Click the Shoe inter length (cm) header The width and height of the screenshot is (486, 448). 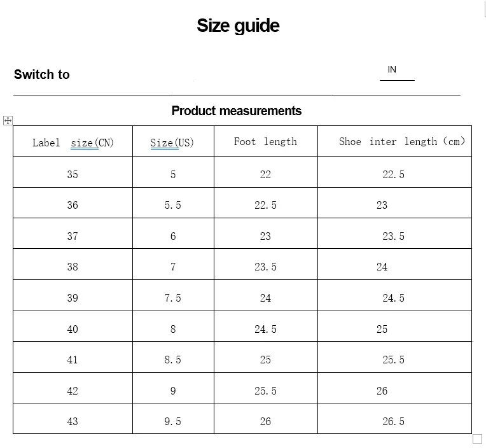pos(394,141)
